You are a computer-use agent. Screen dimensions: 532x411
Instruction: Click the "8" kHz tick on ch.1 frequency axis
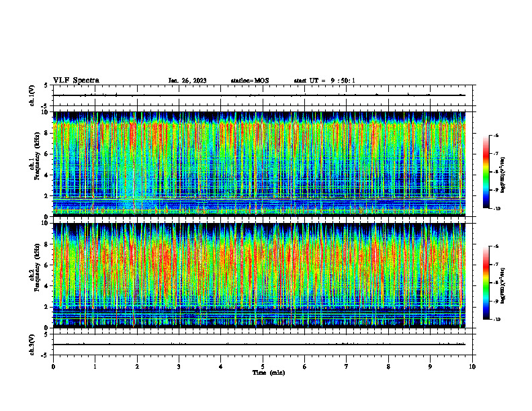(x=46, y=133)
